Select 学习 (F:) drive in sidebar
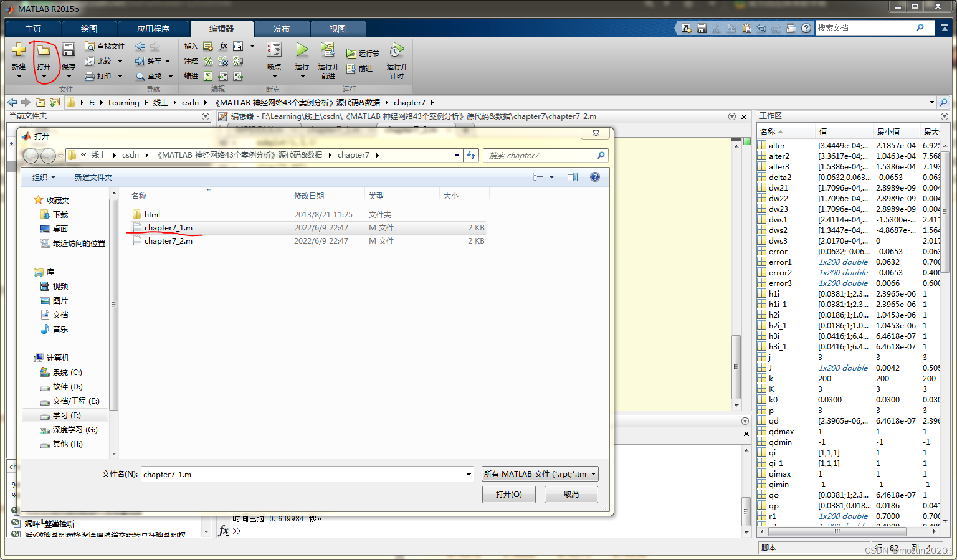Viewport: 957px width, 560px height. (67, 415)
